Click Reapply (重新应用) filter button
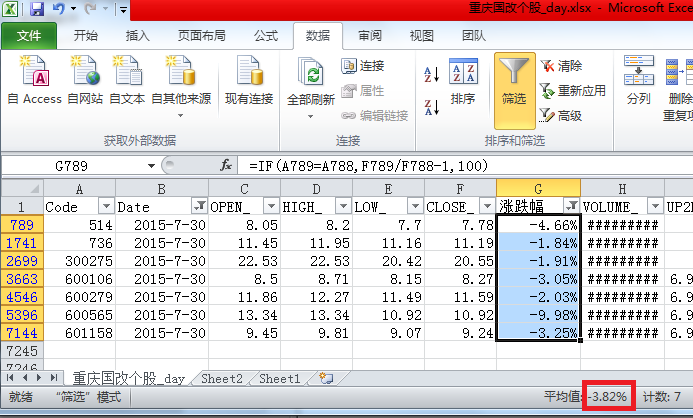This screenshot has width=693, height=418. click(x=573, y=90)
